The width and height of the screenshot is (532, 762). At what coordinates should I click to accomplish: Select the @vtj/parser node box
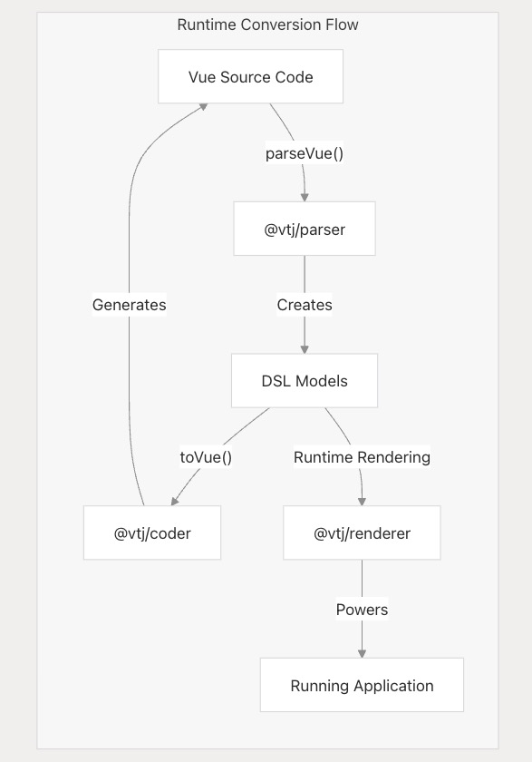tap(305, 229)
